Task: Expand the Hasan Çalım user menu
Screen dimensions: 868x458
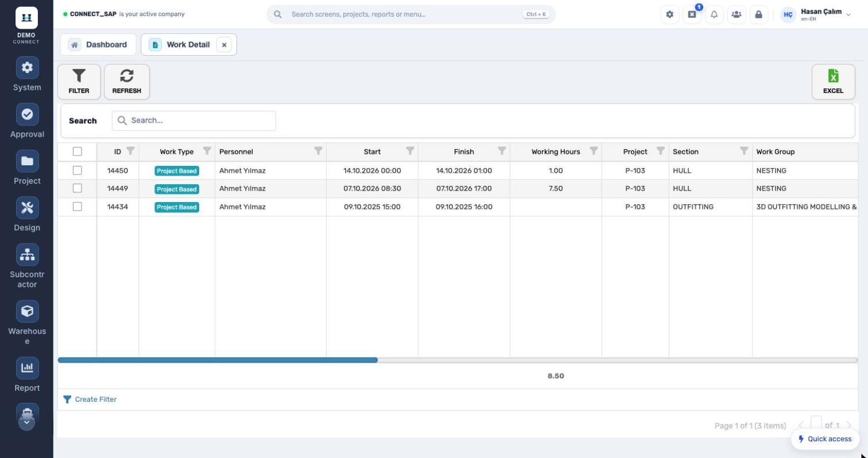Action: (816, 14)
